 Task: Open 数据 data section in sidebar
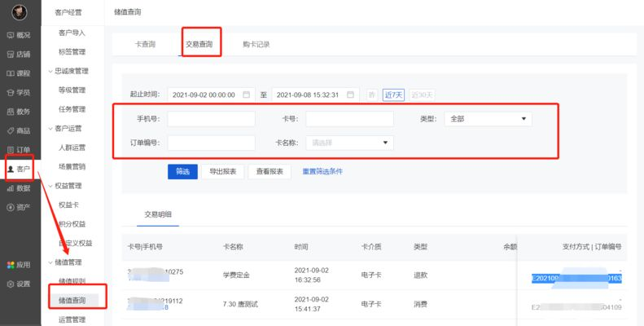19,188
